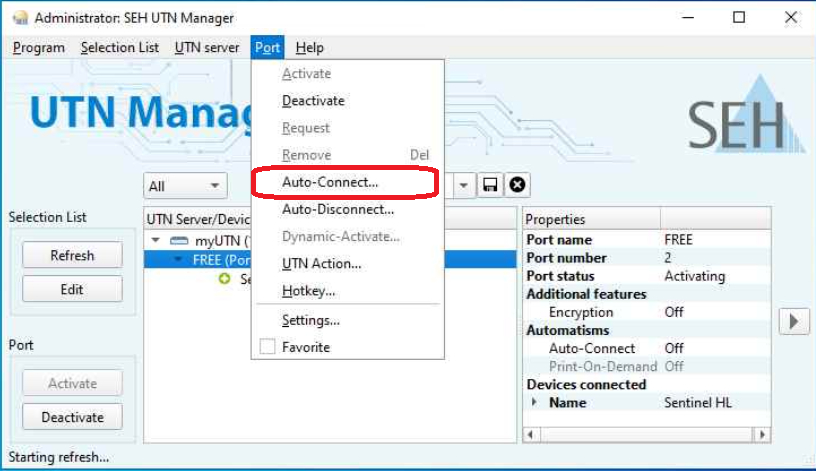Click the right arrow panel button
The image size is (816, 471).
tap(794, 321)
